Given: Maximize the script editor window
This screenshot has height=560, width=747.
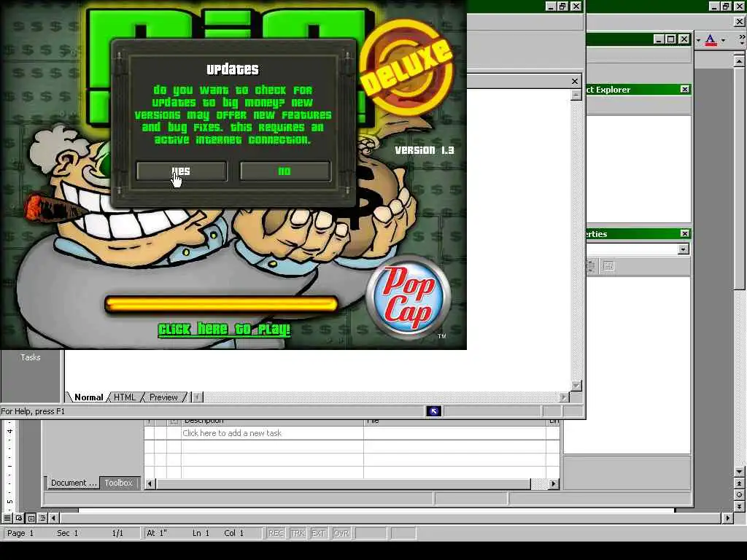Looking at the screenshot, I should pos(671,39).
